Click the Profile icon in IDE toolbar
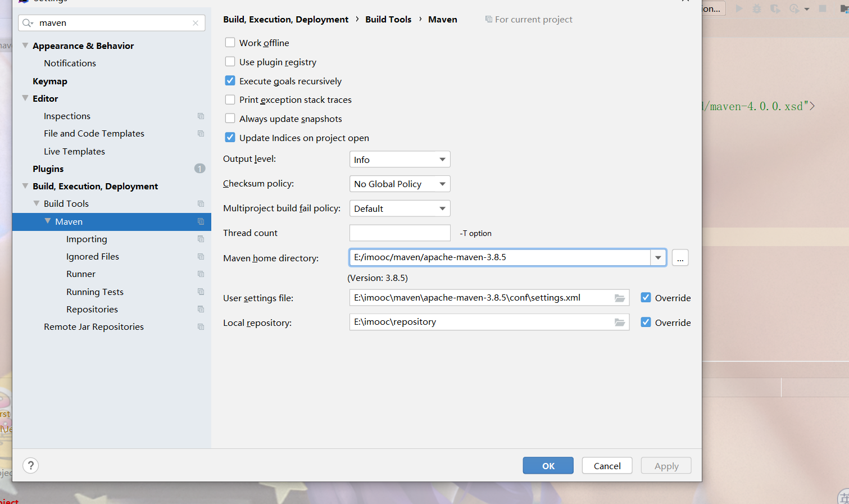The width and height of the screenshot is (849, 504). pos(794,8)
